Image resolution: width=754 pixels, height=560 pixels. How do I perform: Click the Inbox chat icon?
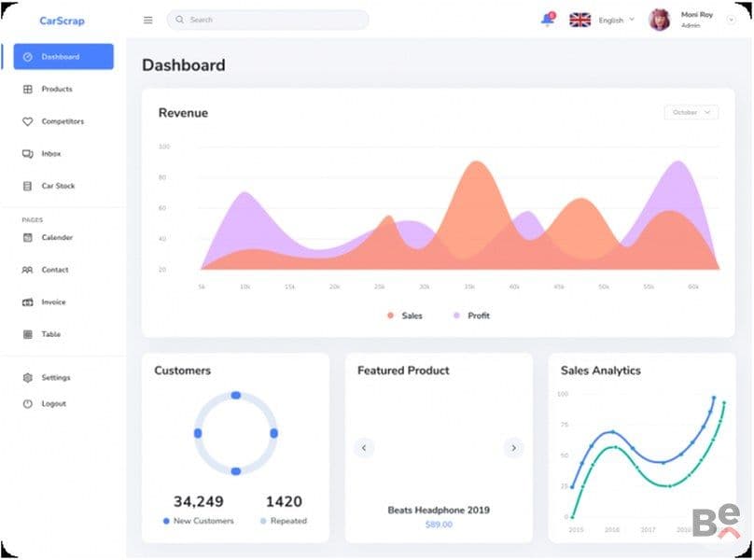(x=28, y=153)
